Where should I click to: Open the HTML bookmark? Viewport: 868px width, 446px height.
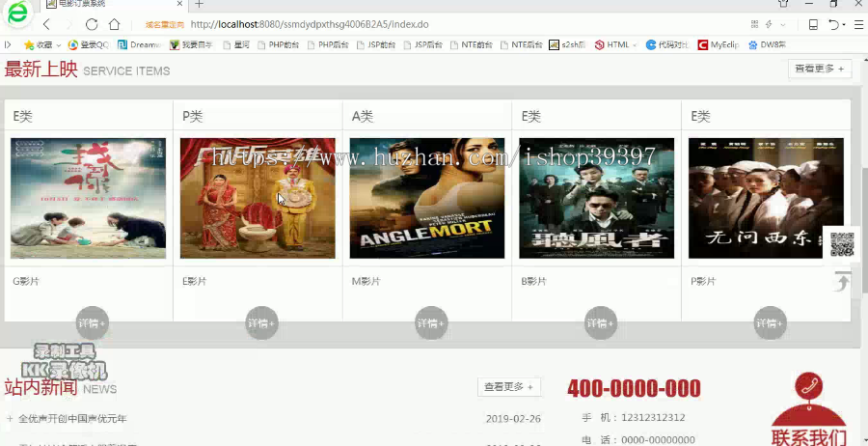click(x=612, y=44)
